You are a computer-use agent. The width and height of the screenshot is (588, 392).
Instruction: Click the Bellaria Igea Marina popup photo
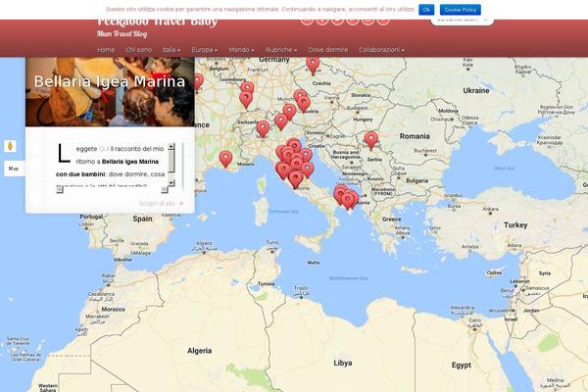110,91
